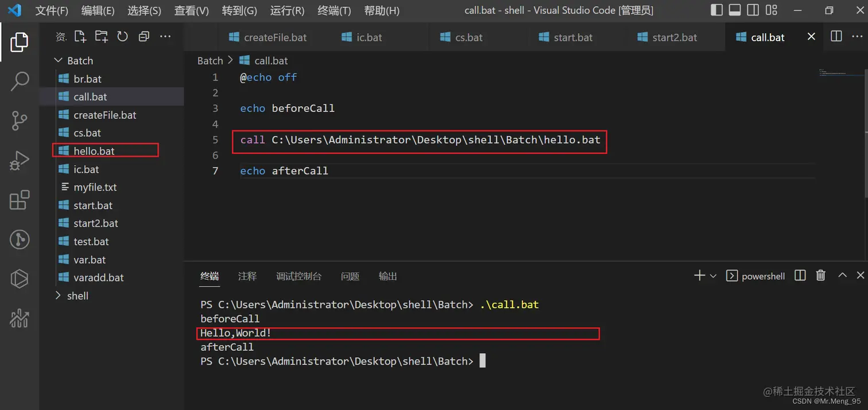Open the chart icon at bottom of activity bar

coord(20,318)
